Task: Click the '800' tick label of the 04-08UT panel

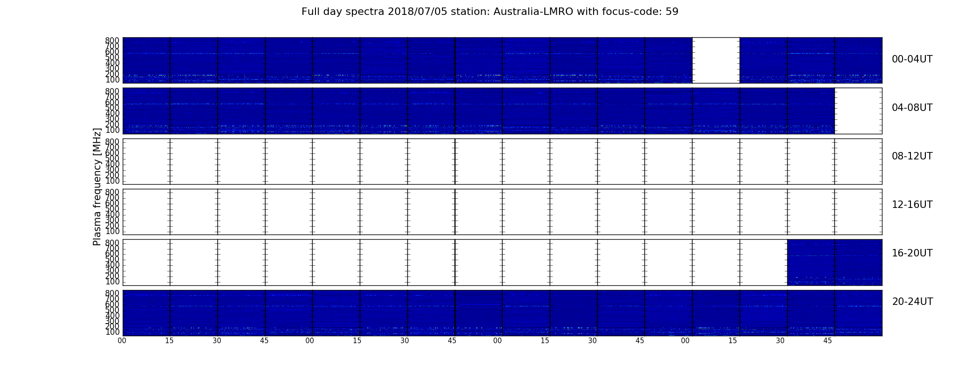Action: [x=112, y=91]
